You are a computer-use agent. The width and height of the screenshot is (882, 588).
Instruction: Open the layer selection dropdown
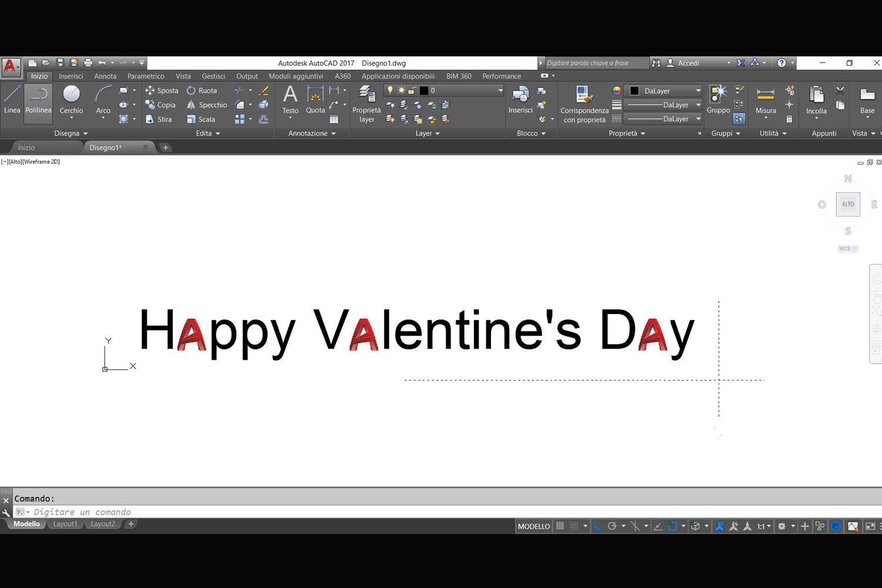tap(500, 91)
